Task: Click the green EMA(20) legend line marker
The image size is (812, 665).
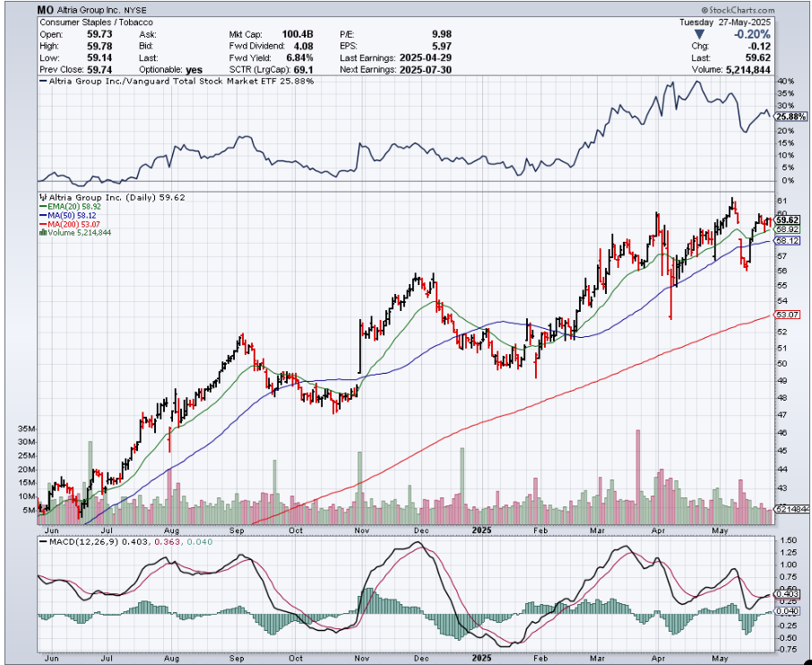Action: (x=43, y=207)
